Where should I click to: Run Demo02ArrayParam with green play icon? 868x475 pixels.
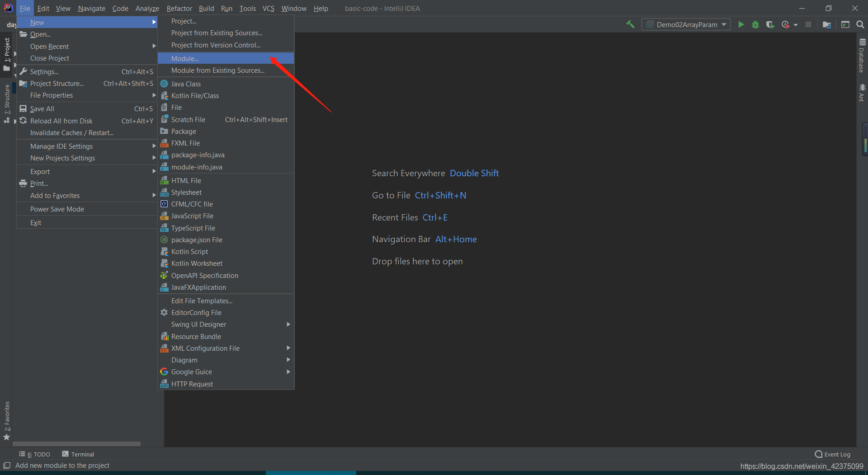pyautogui.click(x=741, y=24)
